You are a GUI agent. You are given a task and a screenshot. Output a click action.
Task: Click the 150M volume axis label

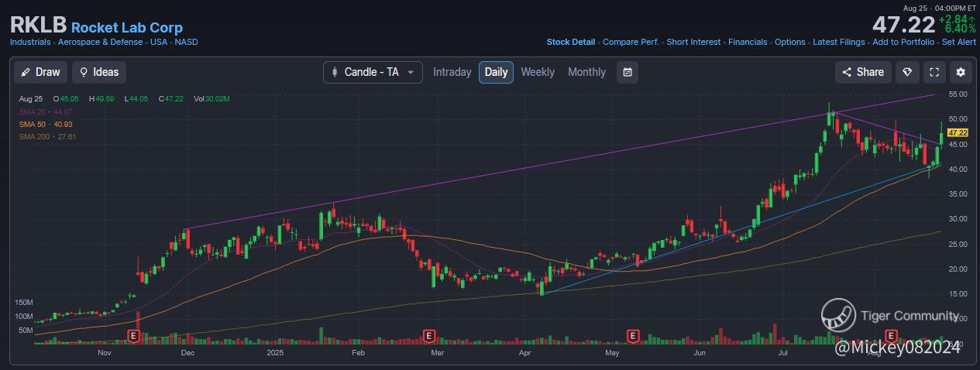click(23, 302)
